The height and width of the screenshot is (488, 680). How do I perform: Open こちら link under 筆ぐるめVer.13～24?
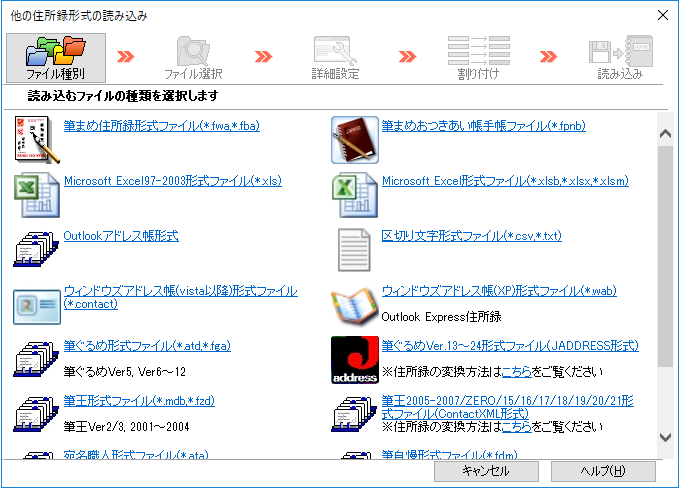[516, 371]
